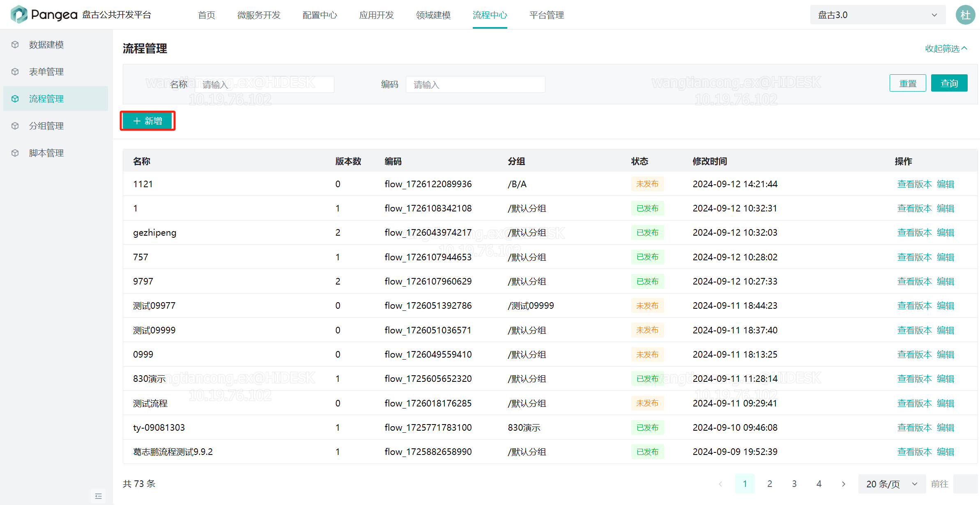The image size is (980, 505).
Task: Click the 分组管理 sidebar cube icon
Action: point(15,126)
